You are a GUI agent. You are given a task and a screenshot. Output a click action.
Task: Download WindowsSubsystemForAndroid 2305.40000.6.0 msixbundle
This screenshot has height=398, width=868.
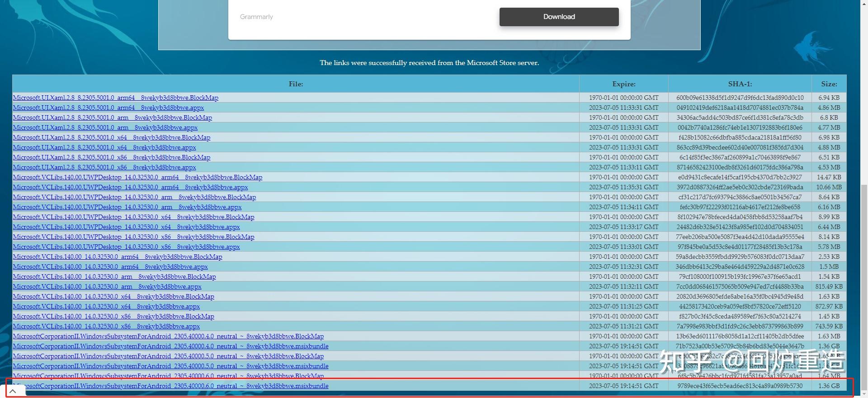pos(170,386)
